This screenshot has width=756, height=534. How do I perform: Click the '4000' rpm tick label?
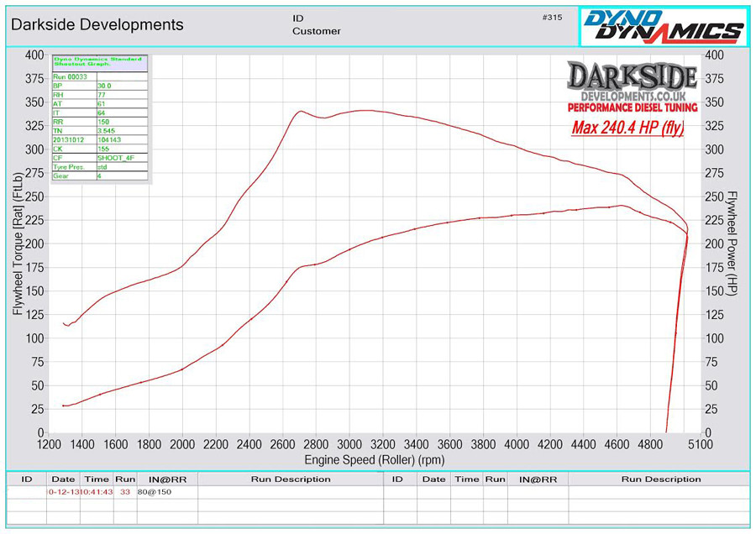[517, 444]
